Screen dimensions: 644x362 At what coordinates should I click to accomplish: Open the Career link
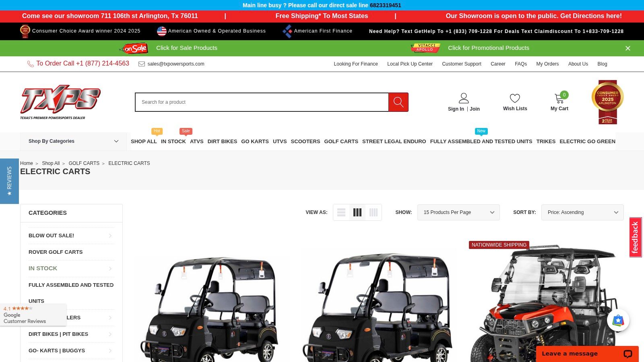498,64
